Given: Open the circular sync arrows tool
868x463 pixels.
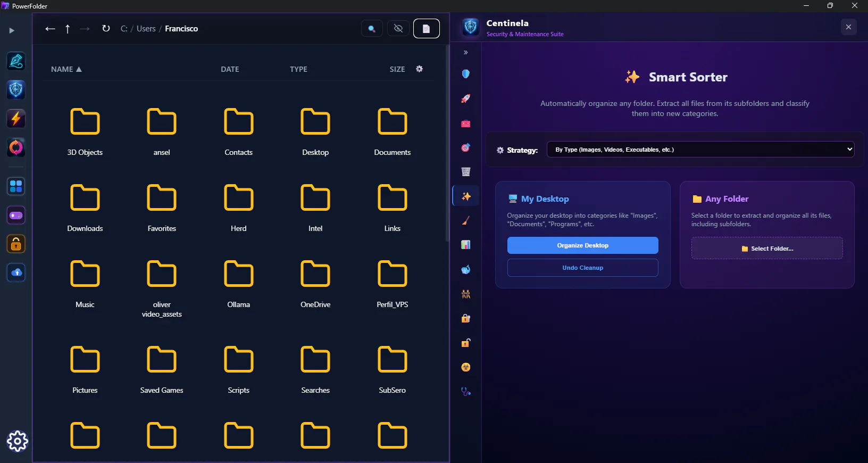Looking at the screenshot, I should (16, 147).
